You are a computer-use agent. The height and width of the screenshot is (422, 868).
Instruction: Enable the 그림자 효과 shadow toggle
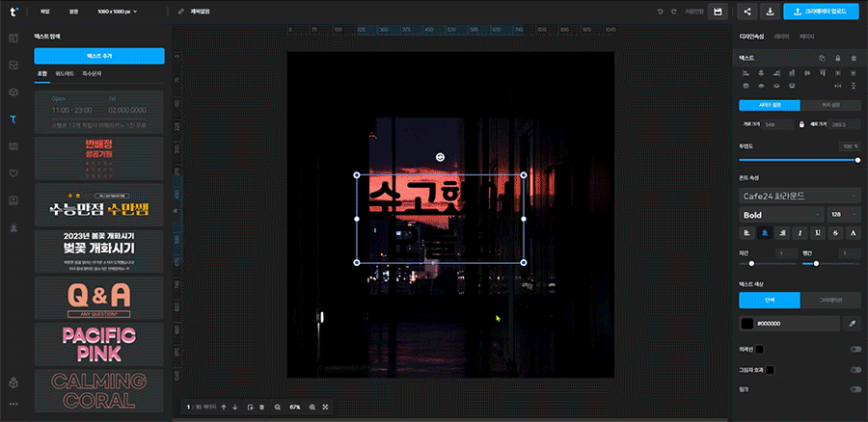point(854,369)
